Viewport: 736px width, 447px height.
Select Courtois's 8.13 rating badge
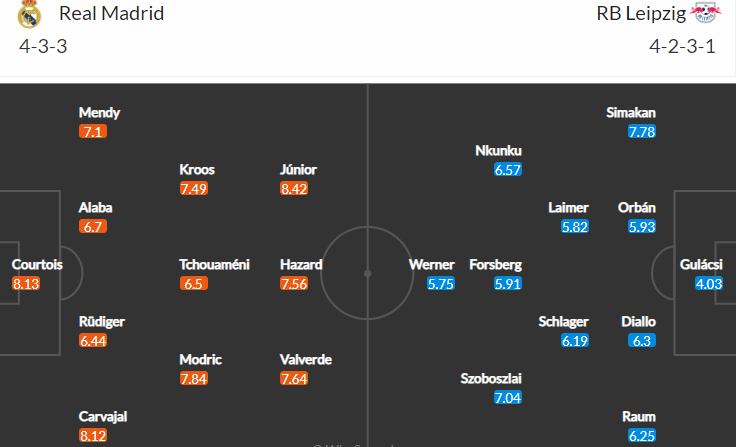26,284
